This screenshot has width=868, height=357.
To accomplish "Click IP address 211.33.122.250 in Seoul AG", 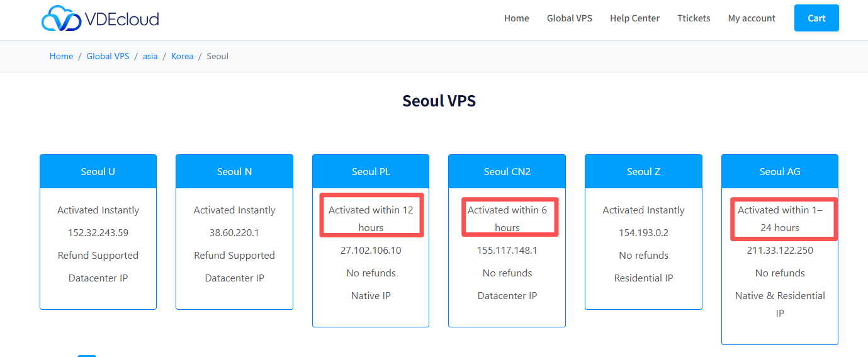I will click(780, 250).
